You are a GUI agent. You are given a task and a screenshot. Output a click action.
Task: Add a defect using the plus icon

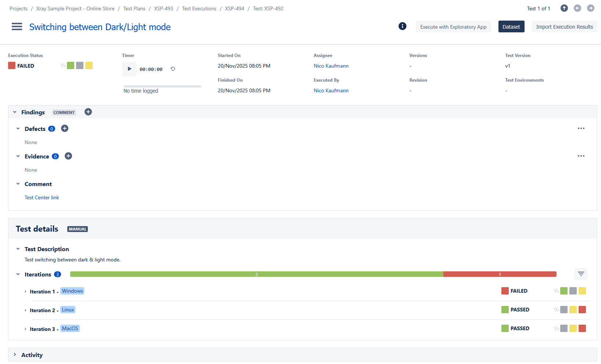[65, 128]
